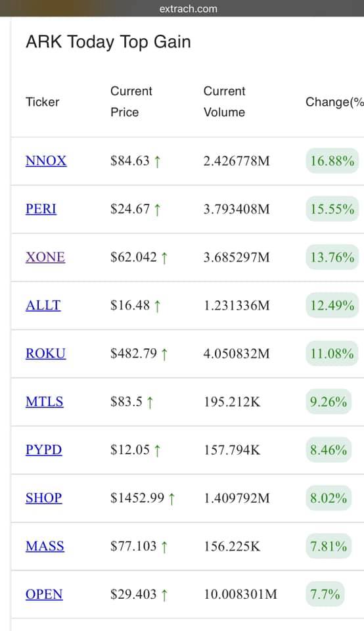The image size is (364, 631).
Task: Click the green up arrow beside ROKU price
Action: [164, 354]
